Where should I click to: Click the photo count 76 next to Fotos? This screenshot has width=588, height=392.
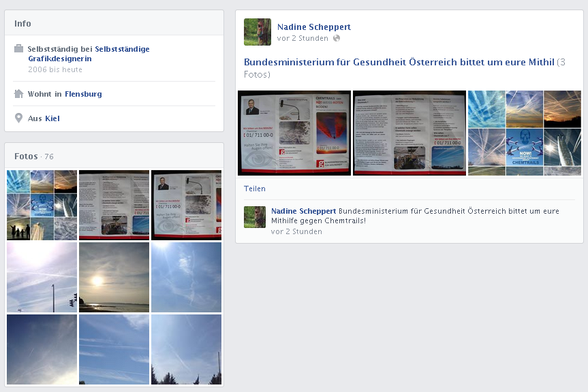pos(49,157)
